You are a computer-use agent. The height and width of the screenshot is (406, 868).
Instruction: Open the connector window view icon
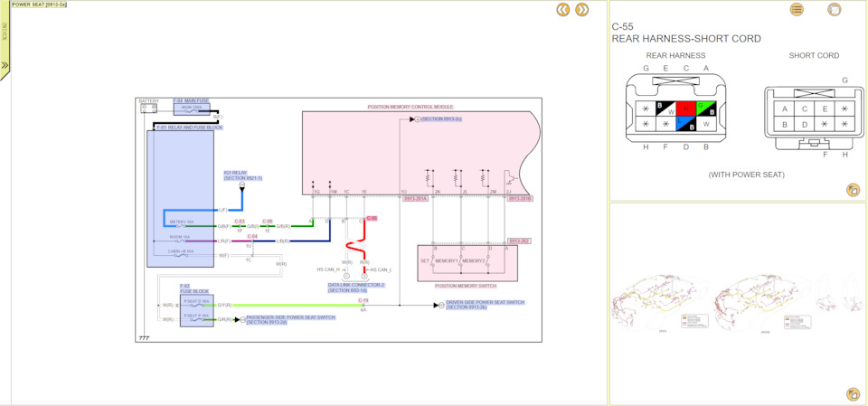(x=834, y=9)
